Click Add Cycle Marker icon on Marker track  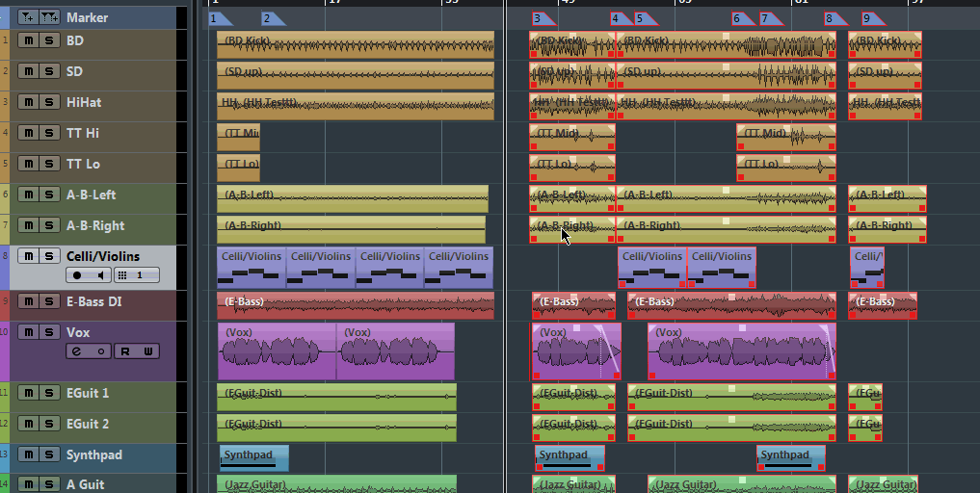tap(48, 17)
